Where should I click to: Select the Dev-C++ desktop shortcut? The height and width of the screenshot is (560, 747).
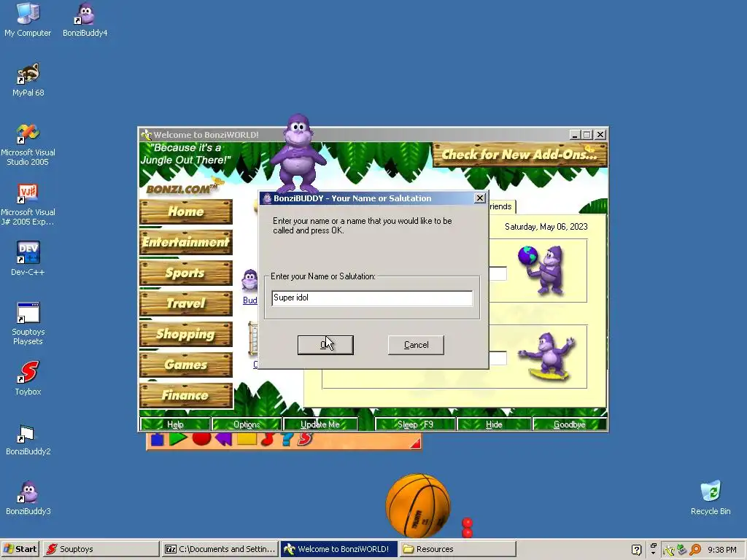click(28, 258)
